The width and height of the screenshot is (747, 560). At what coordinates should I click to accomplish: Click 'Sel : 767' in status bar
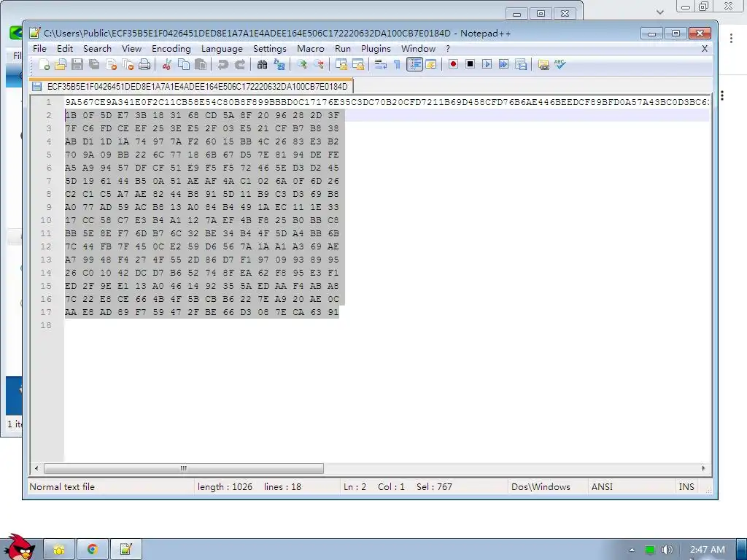(434, 486)
